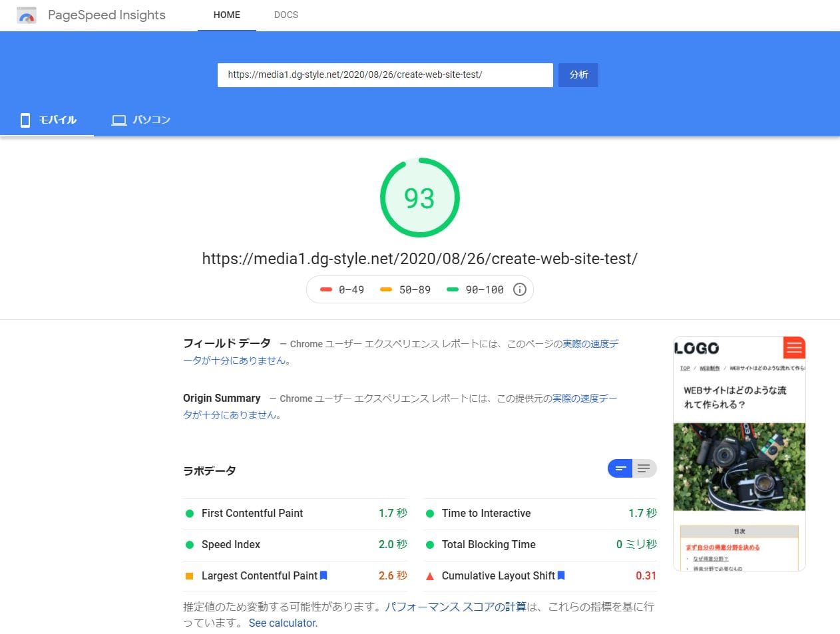This screenshot has height=634, width=840.
Task: Switch lab data to expanded view
Action: (644, 468)
